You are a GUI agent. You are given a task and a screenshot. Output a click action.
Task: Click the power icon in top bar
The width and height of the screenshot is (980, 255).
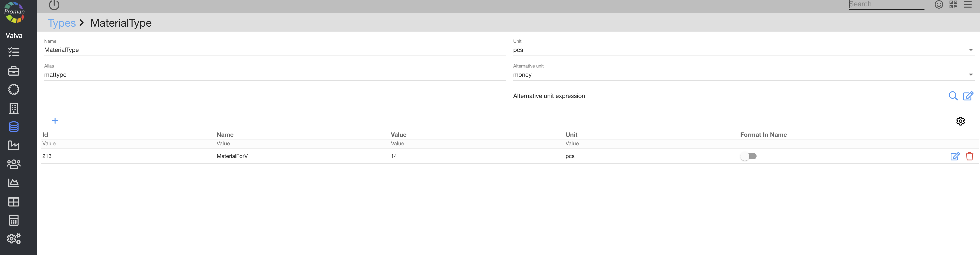[54, 5]
